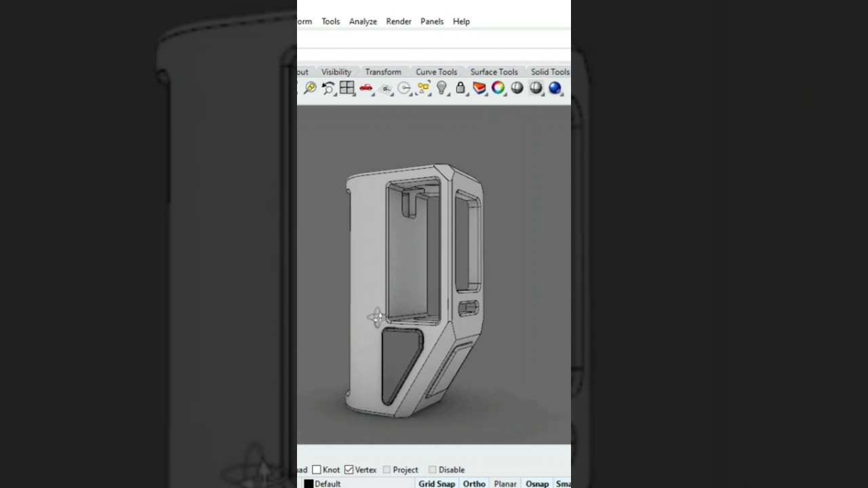Open the Help menu
Viewport: 868px width, 488px height.
(461, 22)
